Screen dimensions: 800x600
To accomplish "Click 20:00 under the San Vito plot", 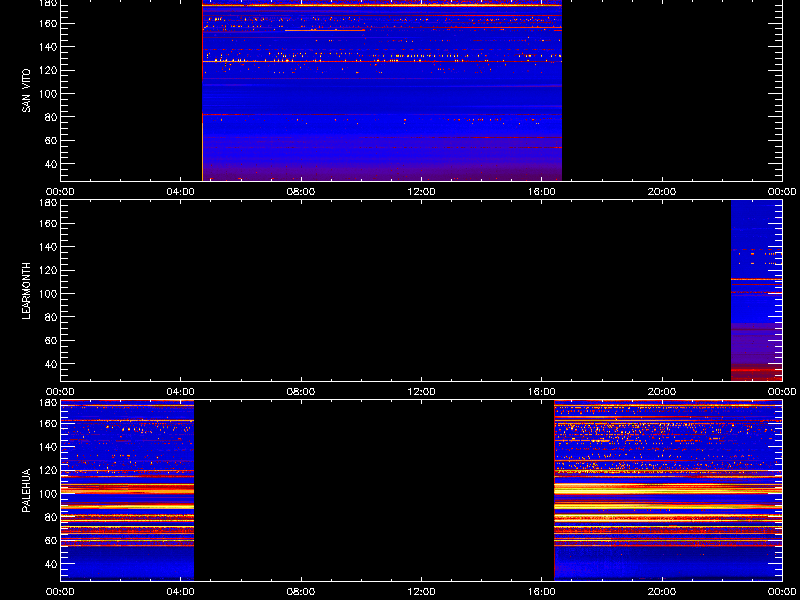I will [662, 192].
